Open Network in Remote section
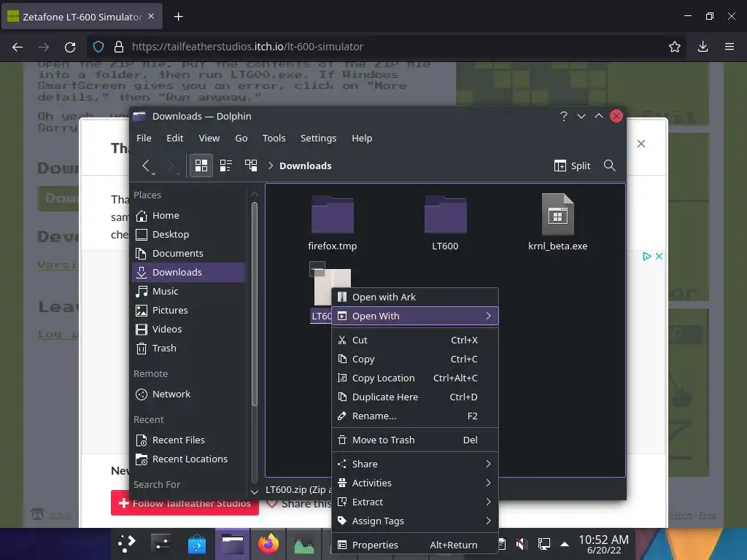This screenshot has width=747, height=560. click(189, 394)
